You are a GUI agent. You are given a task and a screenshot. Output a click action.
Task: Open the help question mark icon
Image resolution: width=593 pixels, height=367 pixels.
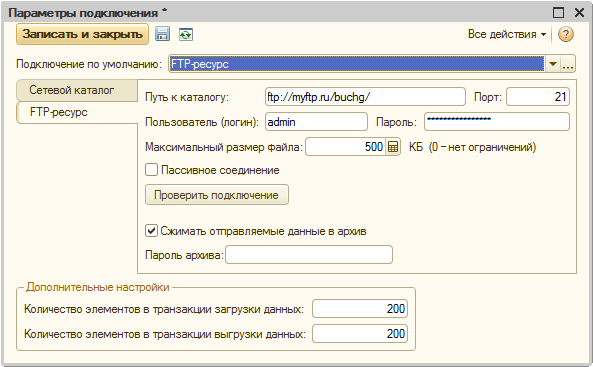click(x=566, y=34)
